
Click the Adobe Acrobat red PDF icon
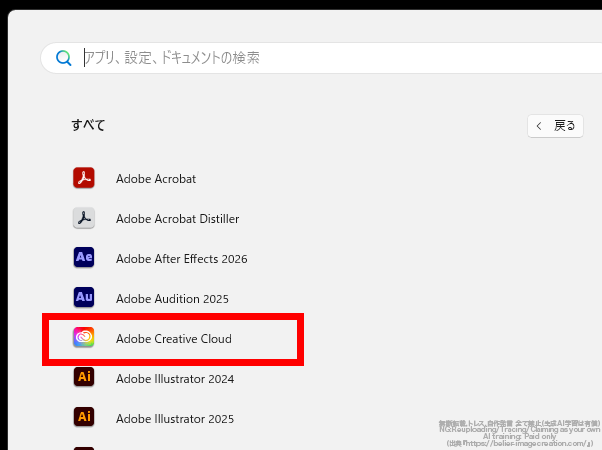(x=84, y=178)
